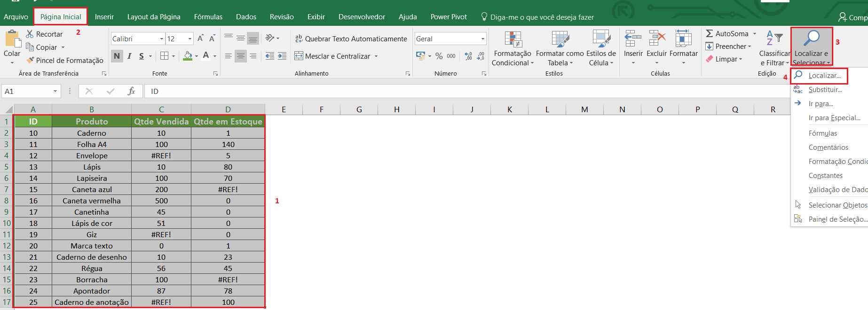The image size is (868, 310).
Task: Toggle bold (N) formatting
Action: point(117,56)
